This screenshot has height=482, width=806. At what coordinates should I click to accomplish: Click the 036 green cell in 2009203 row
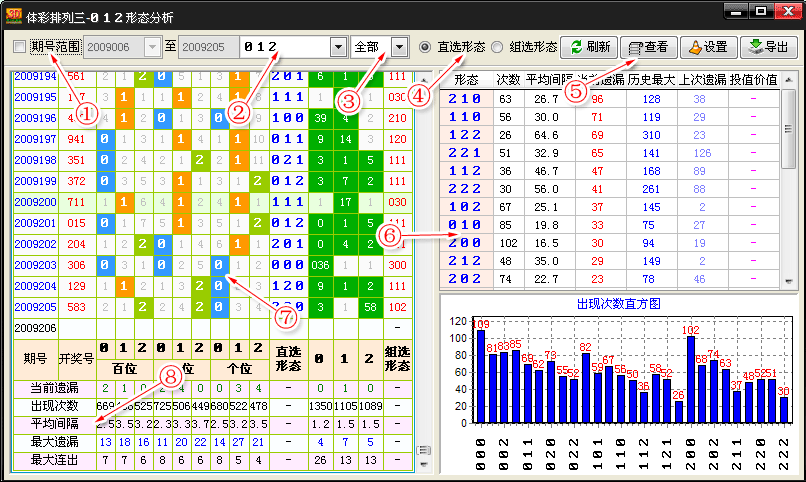[x=320, y=265]
